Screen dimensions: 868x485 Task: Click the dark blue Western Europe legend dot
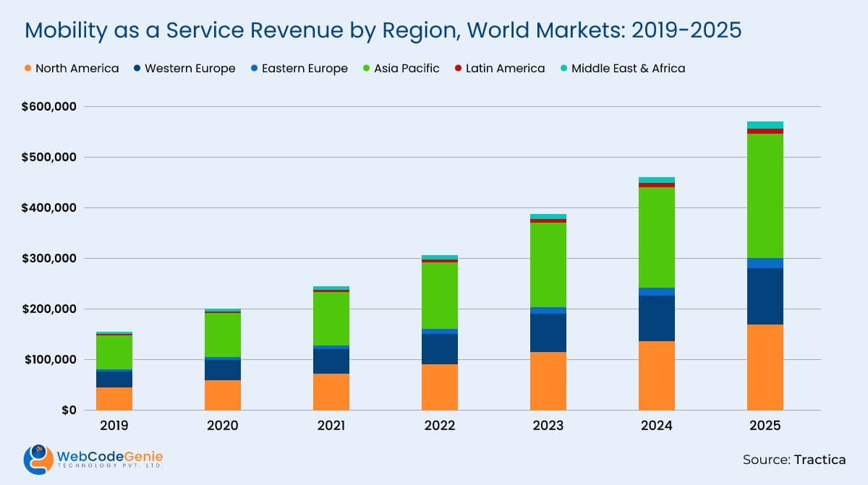click(x=137, y=69)
